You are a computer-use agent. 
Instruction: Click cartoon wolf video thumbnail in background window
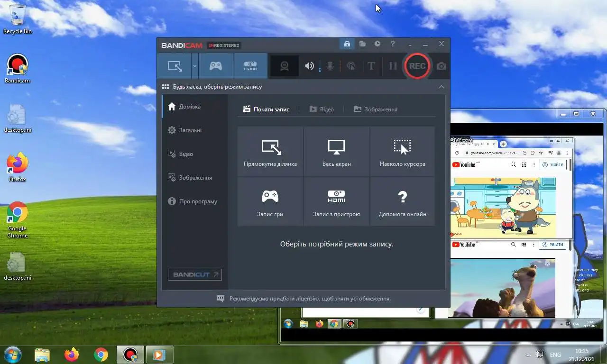pyautogui.click(x=502, y=208)
